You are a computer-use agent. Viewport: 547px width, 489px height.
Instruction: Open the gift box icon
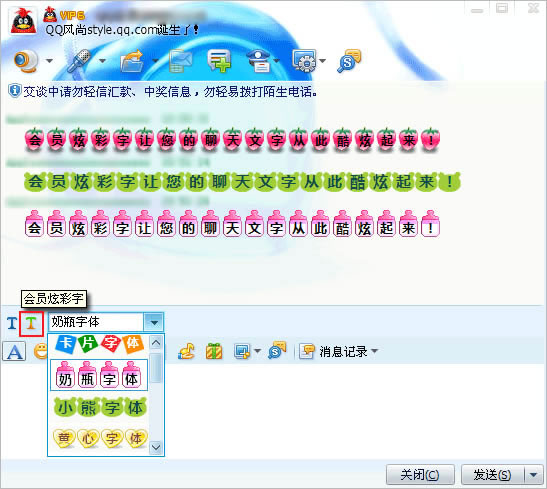point(214,351)
